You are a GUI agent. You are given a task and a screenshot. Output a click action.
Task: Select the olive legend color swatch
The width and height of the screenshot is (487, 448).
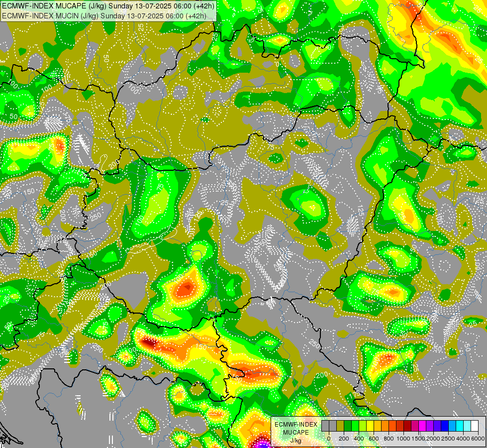pos(340,426)
